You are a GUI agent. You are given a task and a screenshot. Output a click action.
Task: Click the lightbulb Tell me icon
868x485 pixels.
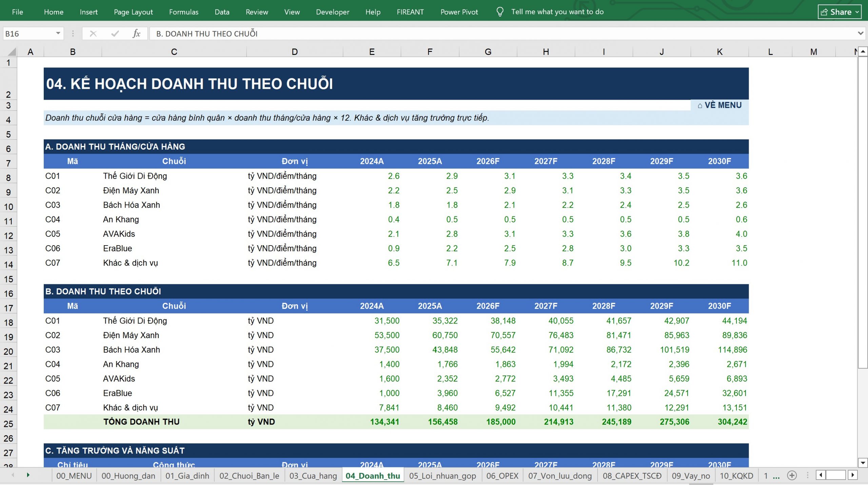[x=500, y=12]
